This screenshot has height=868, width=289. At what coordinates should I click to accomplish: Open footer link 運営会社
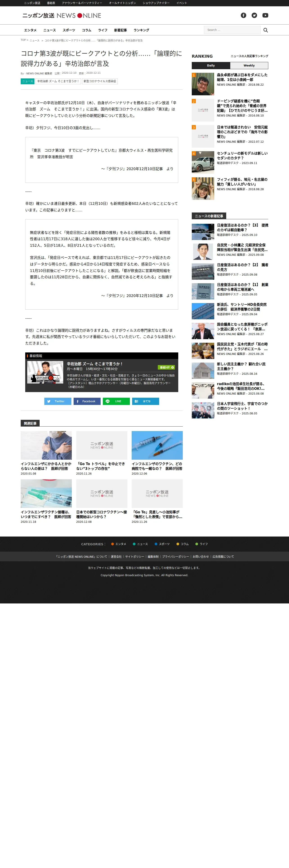pyautogui.click(x=116, y=557)
